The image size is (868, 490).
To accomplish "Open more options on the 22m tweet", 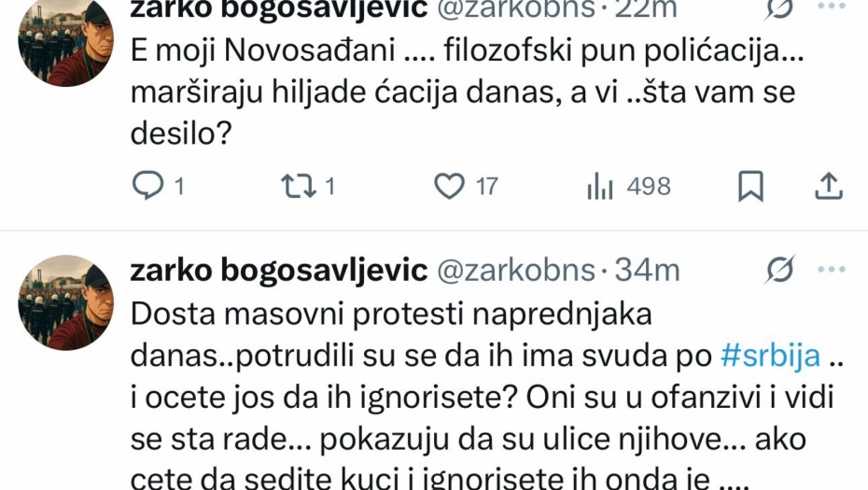I will 831,6.
